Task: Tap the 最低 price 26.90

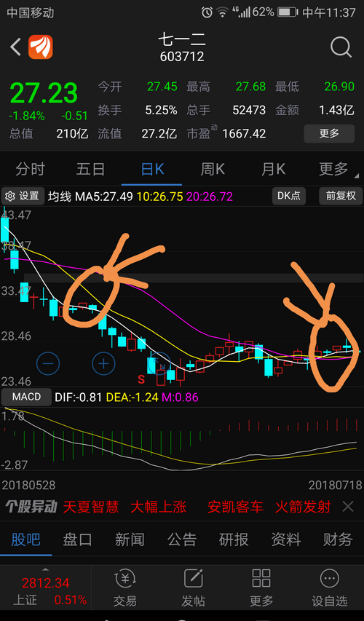Action: (339, 87)
